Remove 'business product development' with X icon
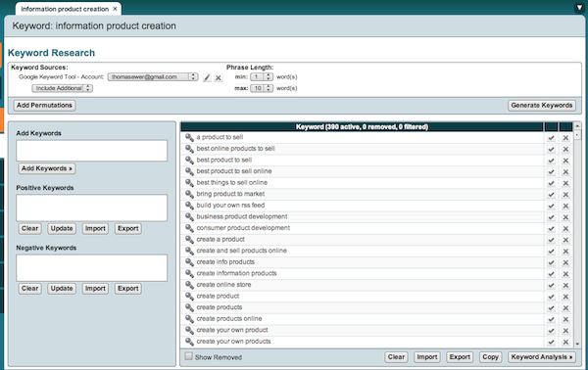This screenshot has height=370, width=588. point(565,217)
